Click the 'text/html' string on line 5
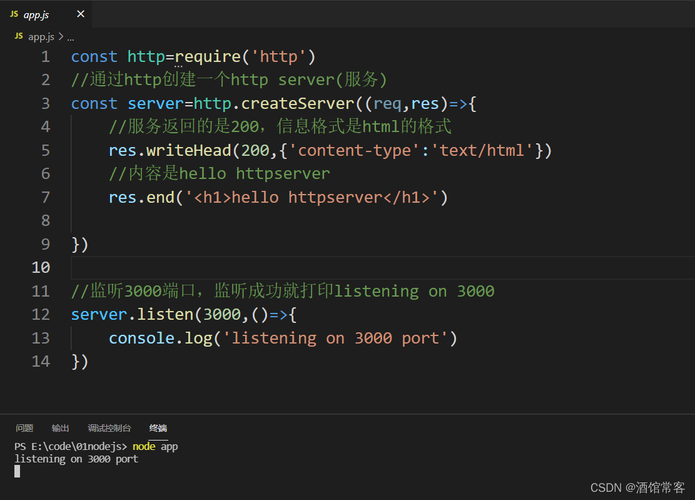Screen dimensions: 695x500 pyautogui.click(x=482, y=151)
